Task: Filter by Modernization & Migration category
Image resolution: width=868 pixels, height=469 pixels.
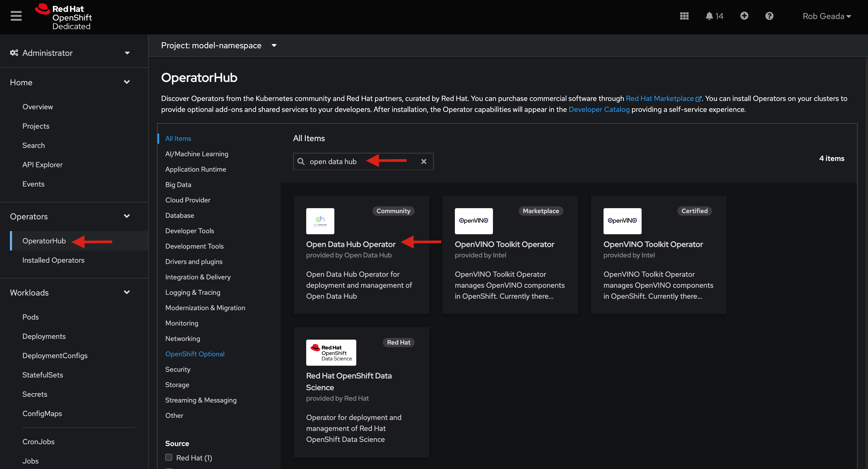Action: click(x=205, y=308)
